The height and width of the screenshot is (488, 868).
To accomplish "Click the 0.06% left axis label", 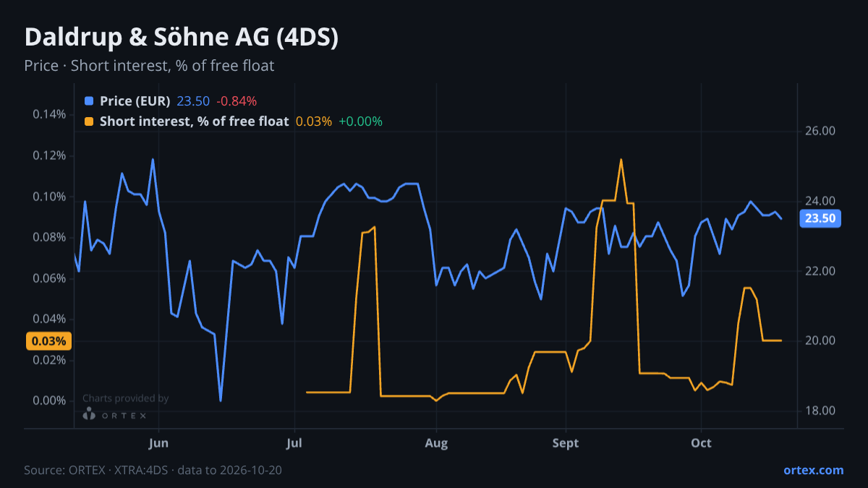I will (49, 278).
